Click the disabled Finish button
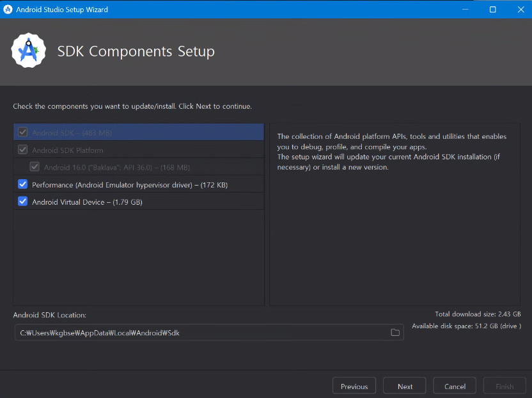This screenshot has height=398, width=532. click(505, 386)
